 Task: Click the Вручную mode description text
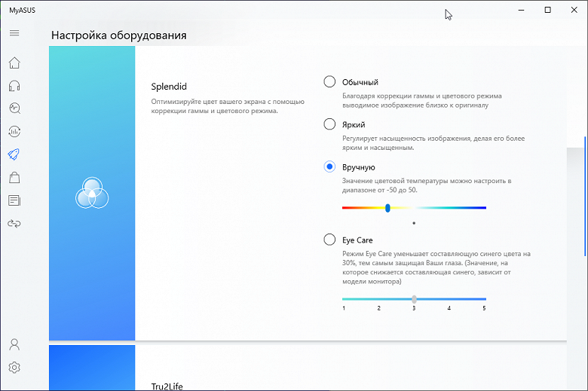point(427,185)
